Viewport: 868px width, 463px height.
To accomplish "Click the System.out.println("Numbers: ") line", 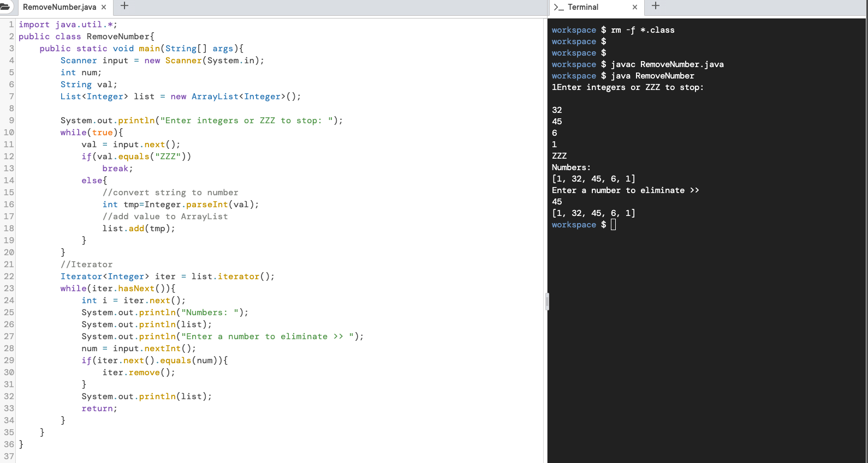I will (x=165, y=312).
